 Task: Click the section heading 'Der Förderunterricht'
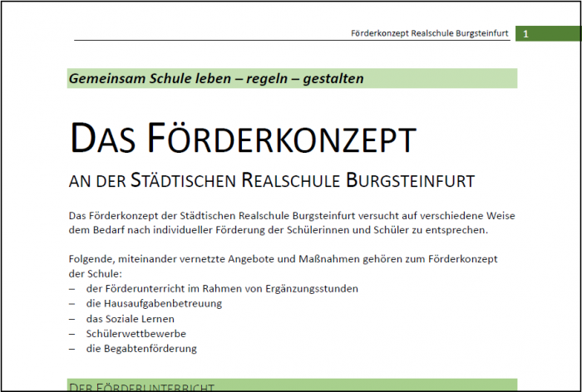pyautogui.click(x=141, y=387)
